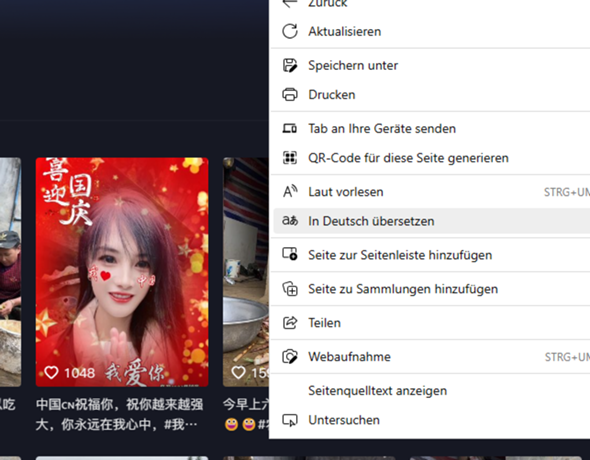Like the red video with heart 1048
Image resolution: width=590 pixels, height=460 pixels.
(52, 372)
